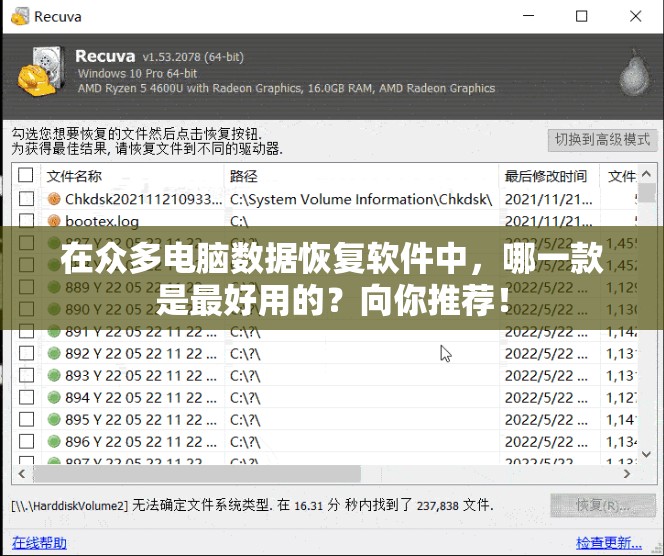Viewport: 664px width, 556px height.
Task: Click the Recuva hard hat logo icon
Action: [42, 71]
